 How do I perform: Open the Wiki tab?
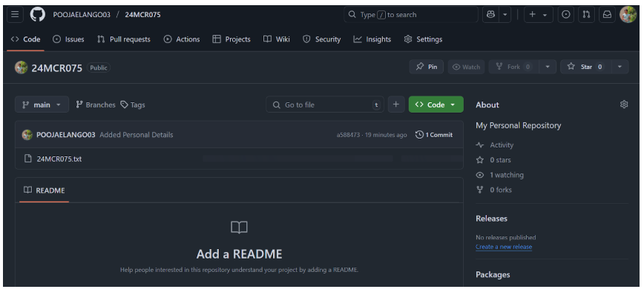coord(277,39)
